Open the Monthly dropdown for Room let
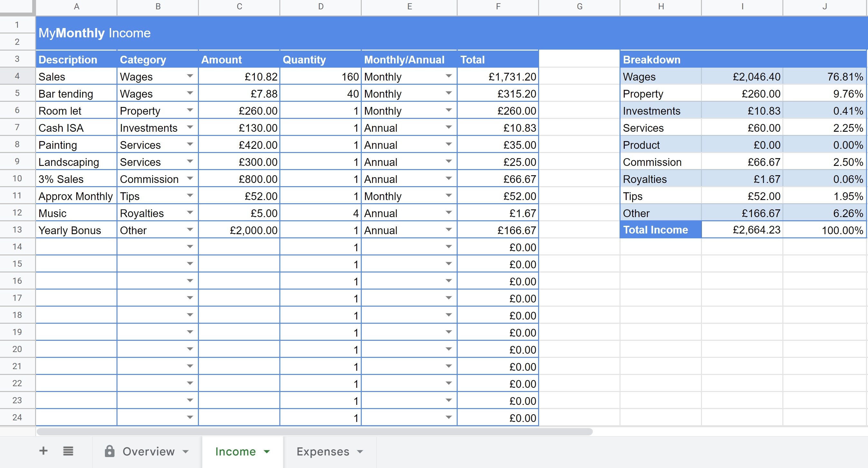868x468 pixels. (x=449, y=110)
